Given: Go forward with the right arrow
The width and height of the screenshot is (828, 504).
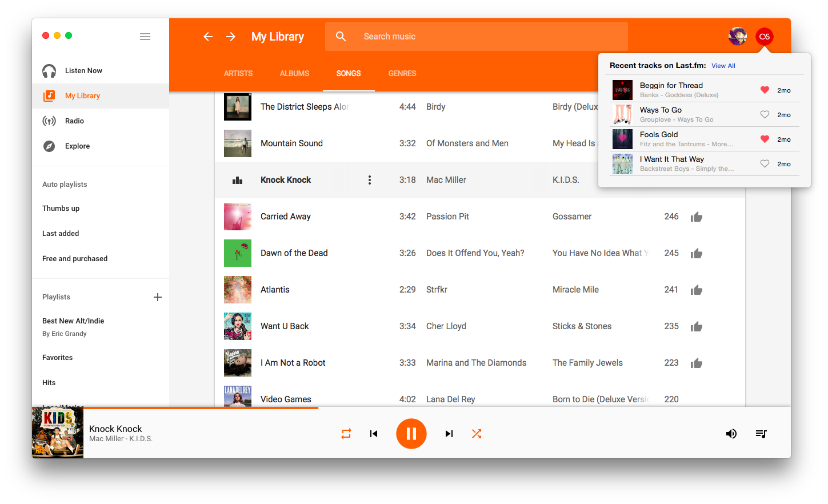Looking at the screenshot, I should point(231,37).
